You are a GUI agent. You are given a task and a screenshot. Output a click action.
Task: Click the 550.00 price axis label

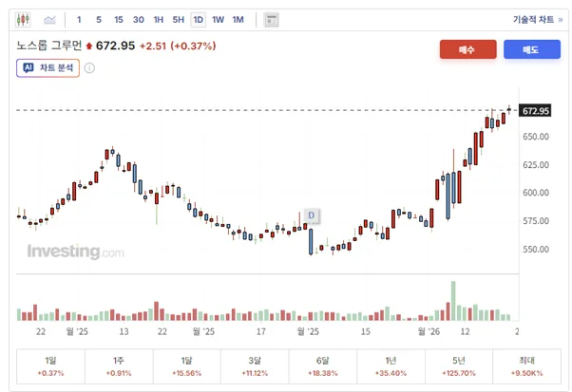click(536, 250)
